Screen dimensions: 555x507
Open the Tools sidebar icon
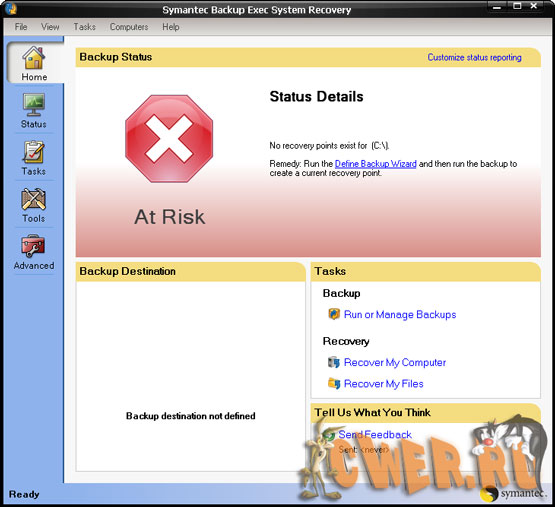click(x=34, y=199)
